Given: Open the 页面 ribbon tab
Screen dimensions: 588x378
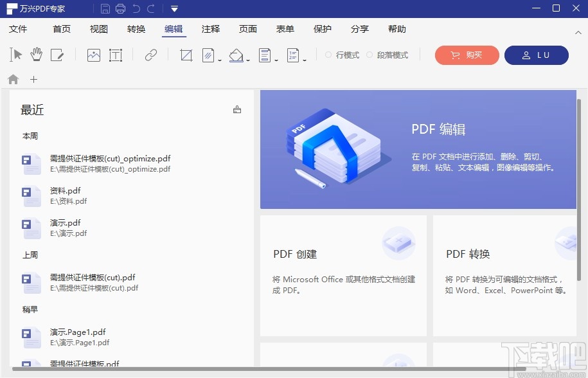Looking at the screenshot, I should (x=247, y=28).
